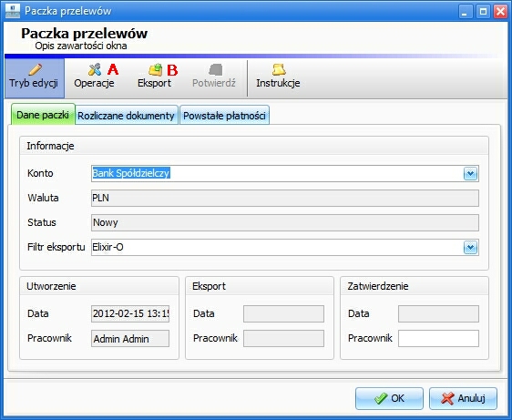Click the Utworzenie Data field
This screenshot has height=420, width=512.
[x=130, y=313]
